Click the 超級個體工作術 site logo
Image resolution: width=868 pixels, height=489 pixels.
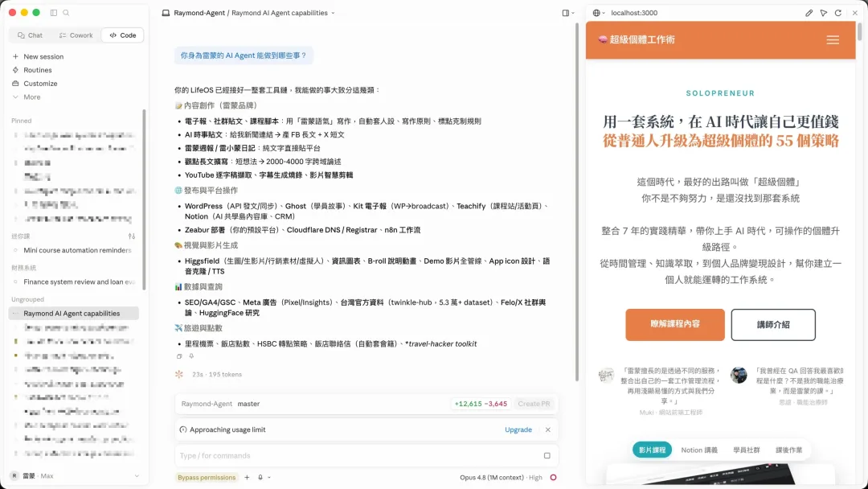click(636, 39)
